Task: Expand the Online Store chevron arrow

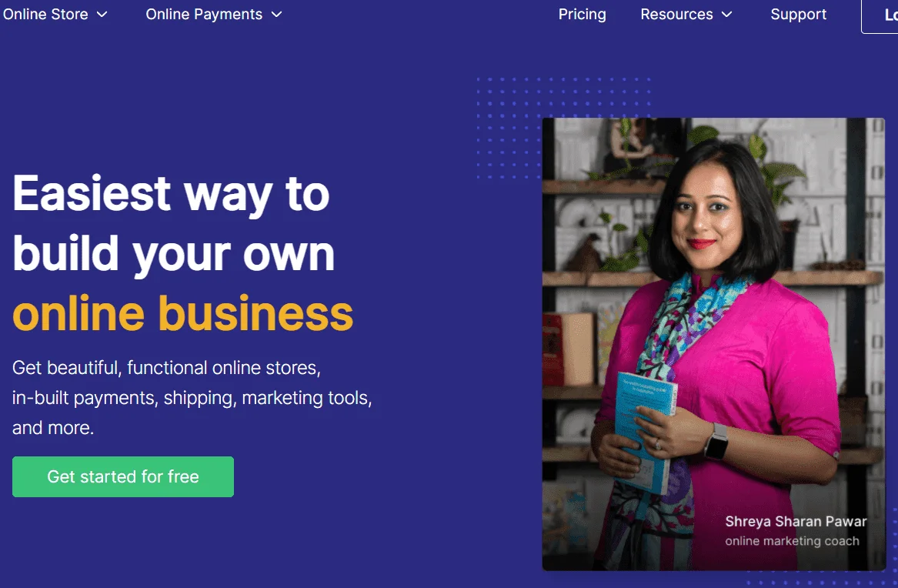Action: [x=102, y=15]
